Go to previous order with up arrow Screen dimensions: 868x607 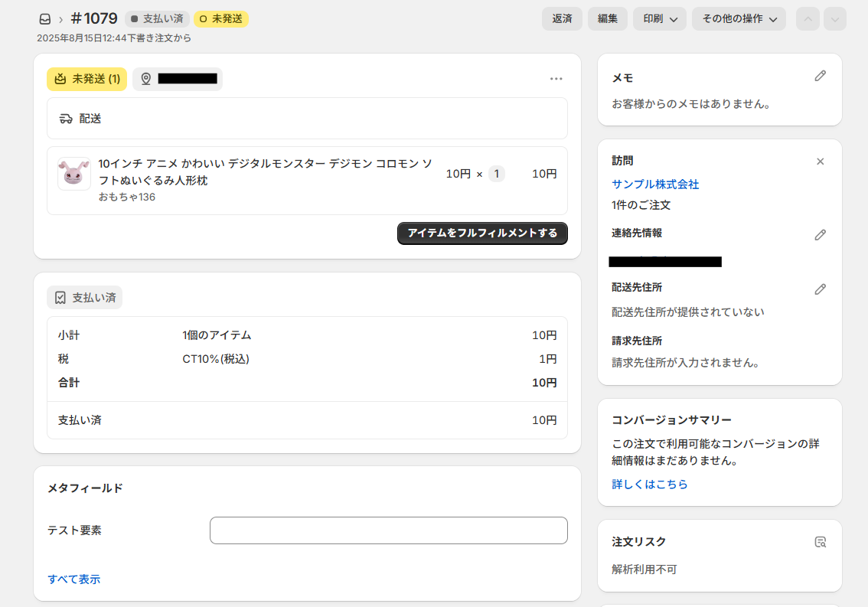coord(808,19)
